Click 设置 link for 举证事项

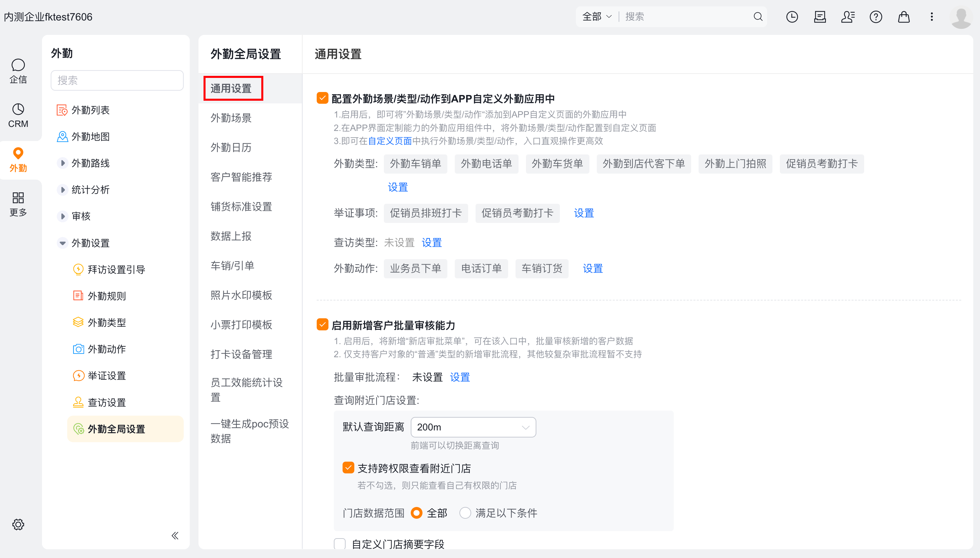click(584, 213)
